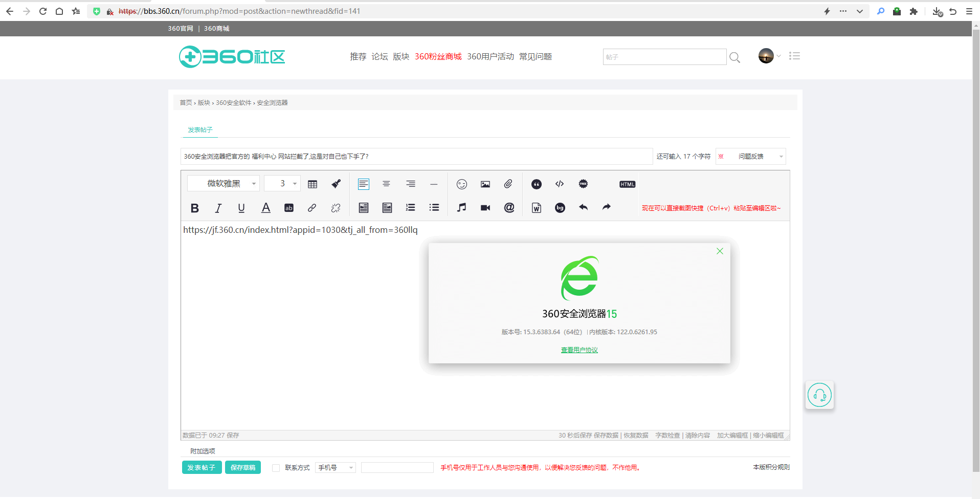Switch editor to HTML source mode

627,184
